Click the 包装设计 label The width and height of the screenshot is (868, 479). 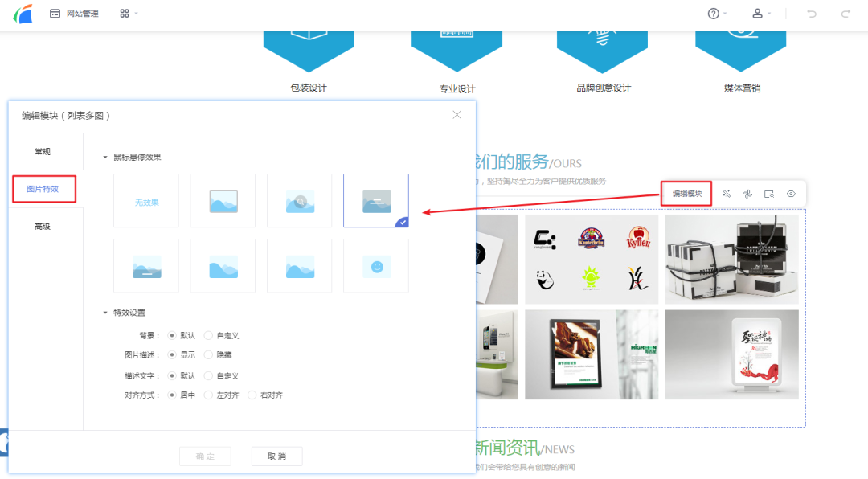(309, 88)
